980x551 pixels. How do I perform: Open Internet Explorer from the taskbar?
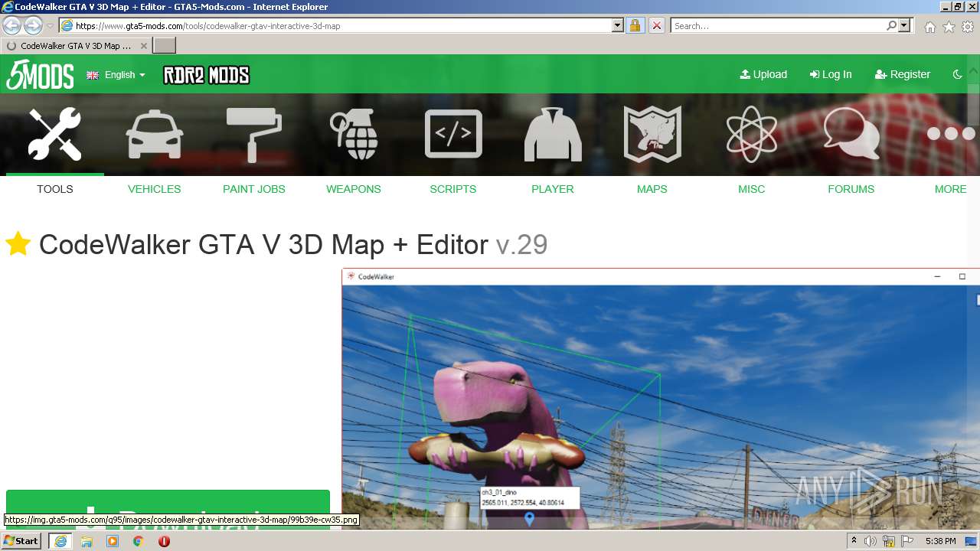[60, 541]
